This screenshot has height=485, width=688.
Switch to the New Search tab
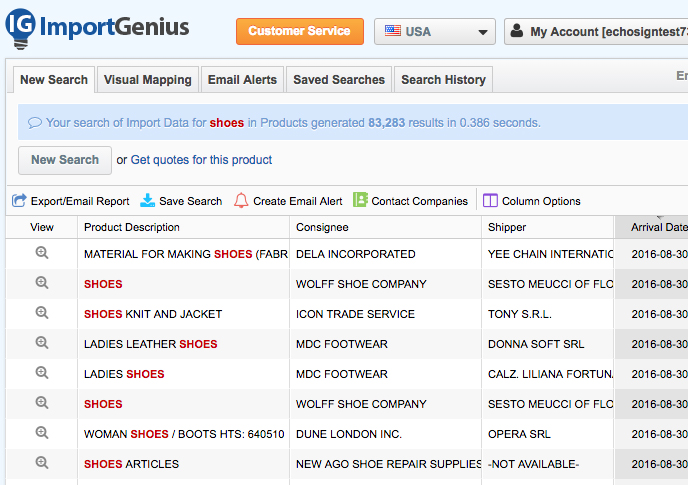pyautogui.click(x=54, y=79)
